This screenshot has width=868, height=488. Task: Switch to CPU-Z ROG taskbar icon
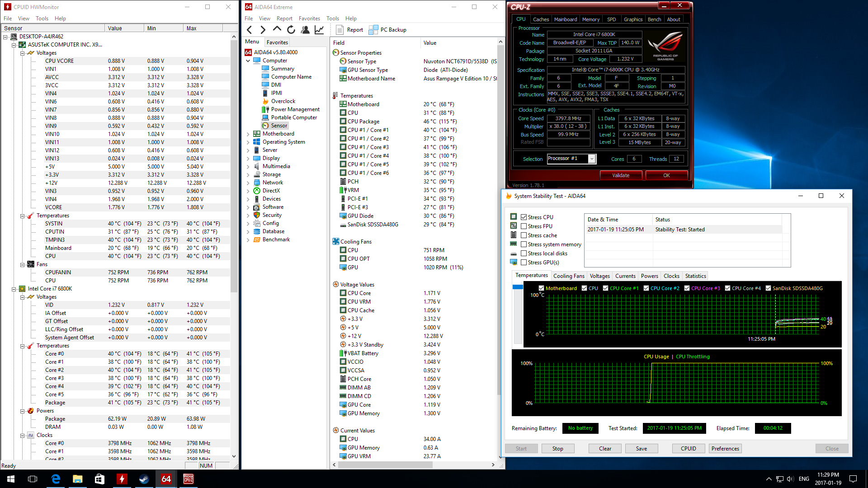click(189, 479)
